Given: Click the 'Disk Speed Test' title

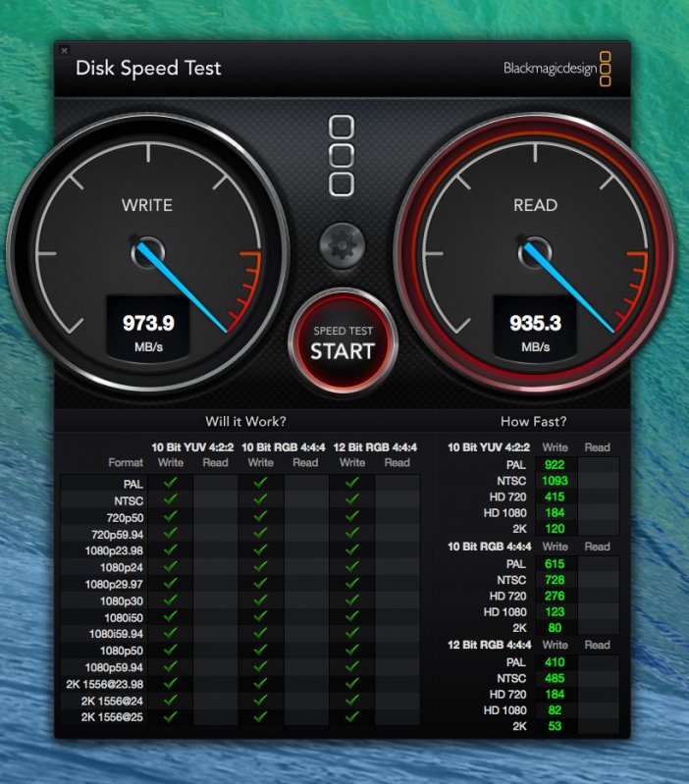Looking at the screenshot, I should 148,68.
